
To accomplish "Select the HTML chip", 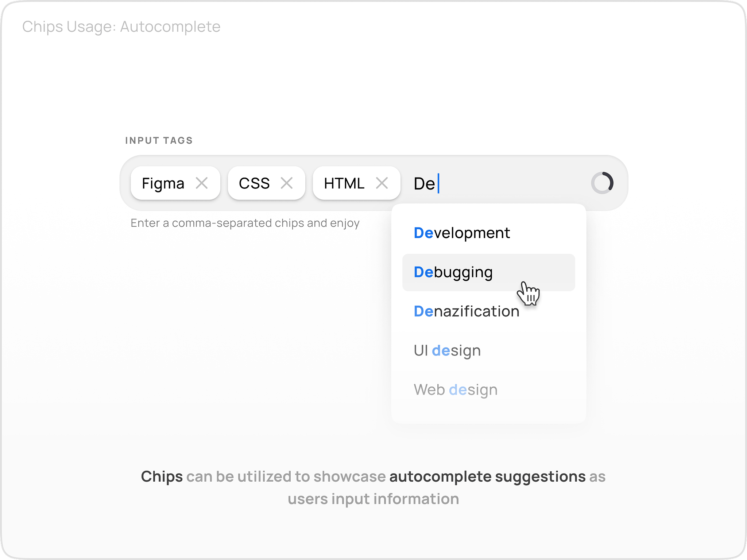I will pos(343,183).
